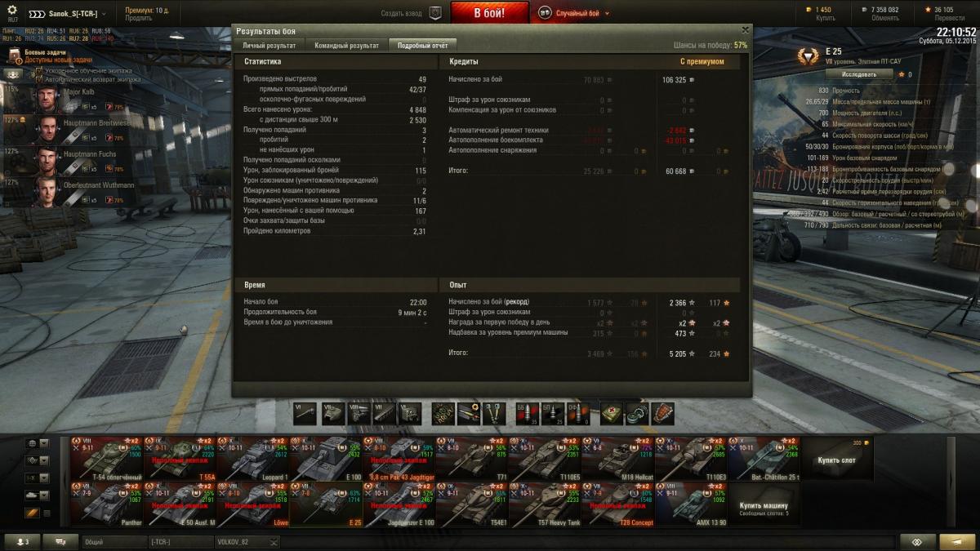
Task: Select 'Подробный отчёт' tab
Action: [422, 46]
